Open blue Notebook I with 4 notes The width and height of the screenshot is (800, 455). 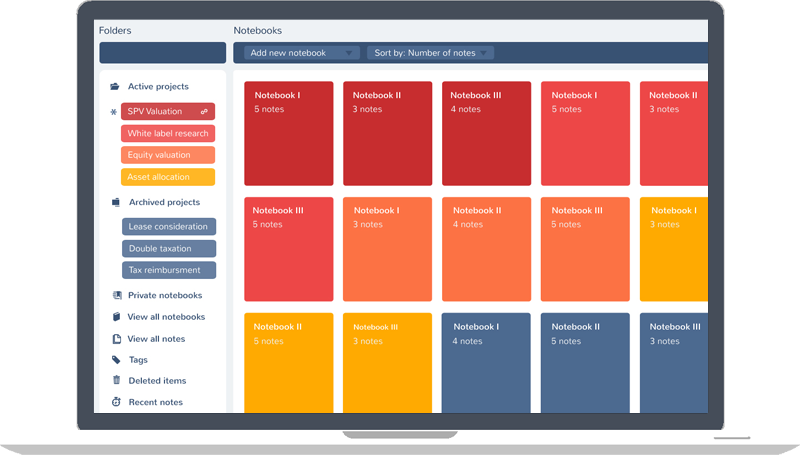[x=486, y=363]
